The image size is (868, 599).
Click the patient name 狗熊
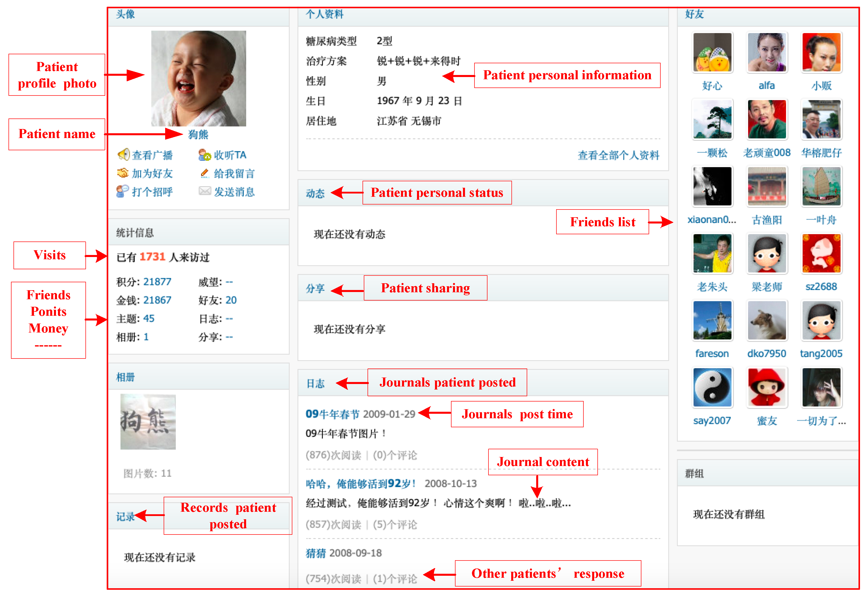(x=198, y=134)
